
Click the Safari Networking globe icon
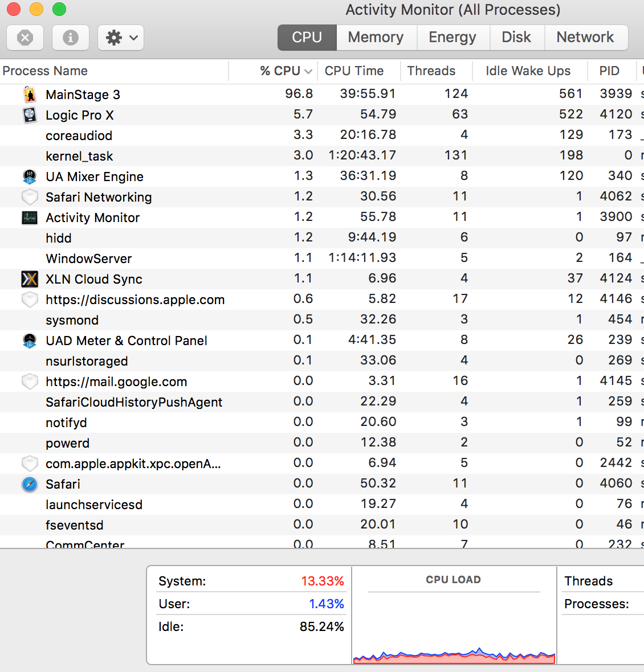click(30, 197)
